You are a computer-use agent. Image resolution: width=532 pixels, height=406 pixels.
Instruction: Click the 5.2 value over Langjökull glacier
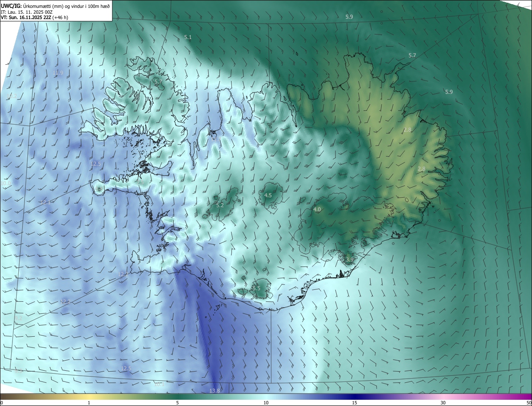pos(220,205)
